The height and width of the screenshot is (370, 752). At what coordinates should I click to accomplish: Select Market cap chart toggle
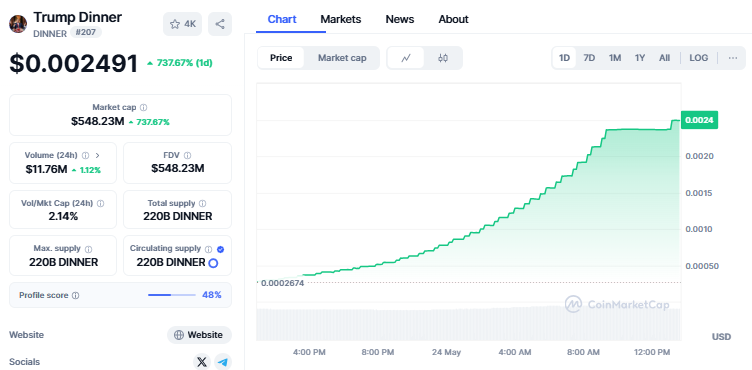pyautogui.click(x=342, y=58)
